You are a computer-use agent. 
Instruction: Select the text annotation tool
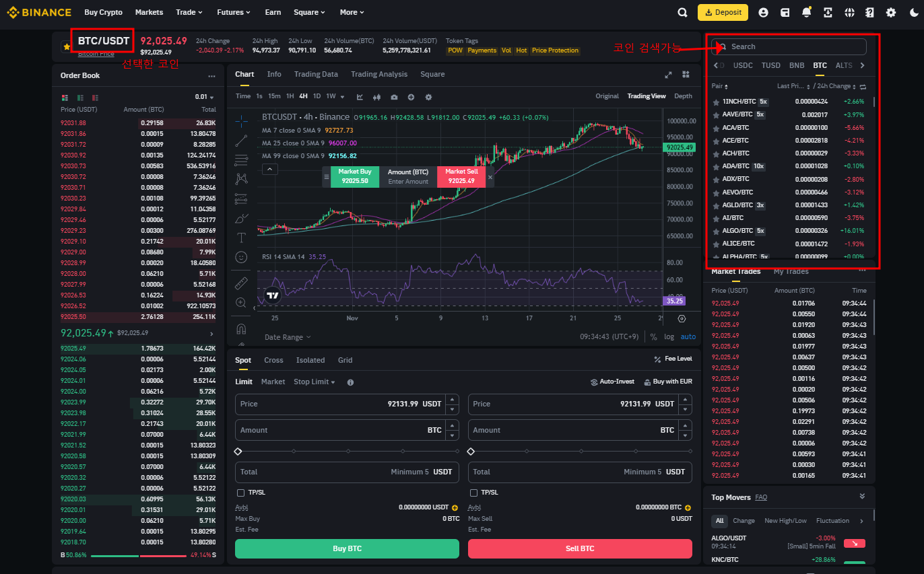tap(242, 238)
